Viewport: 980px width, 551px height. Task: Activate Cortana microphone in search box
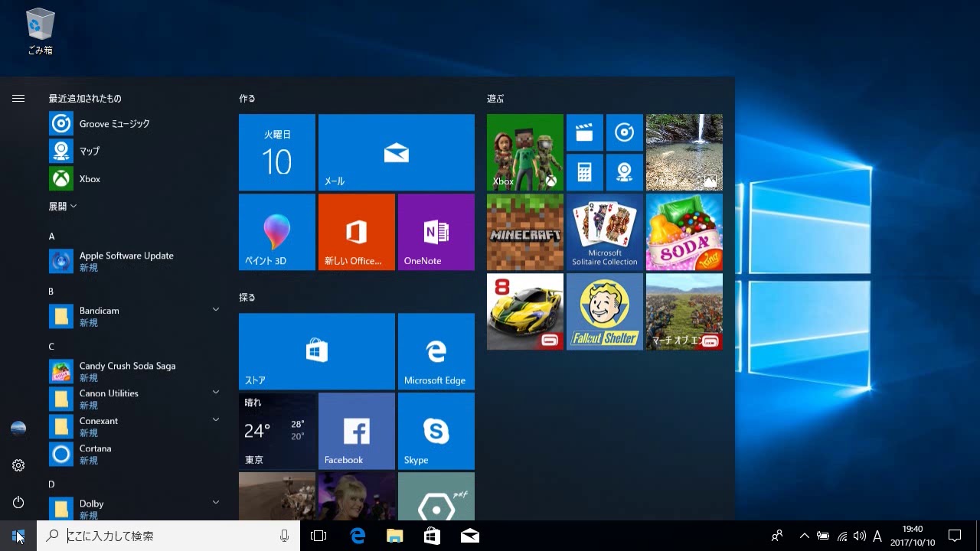click(x=285, y=536)
